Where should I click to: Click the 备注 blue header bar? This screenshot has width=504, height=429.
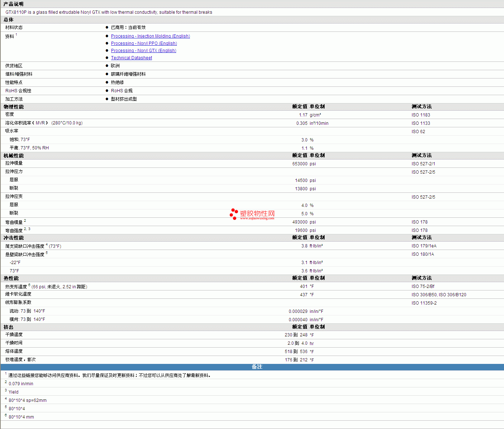point(252,367)
